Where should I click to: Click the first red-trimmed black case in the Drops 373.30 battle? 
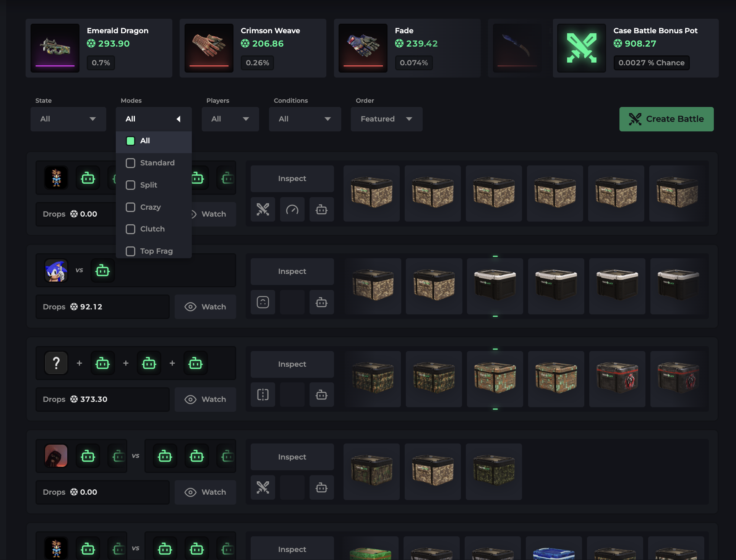617,379
